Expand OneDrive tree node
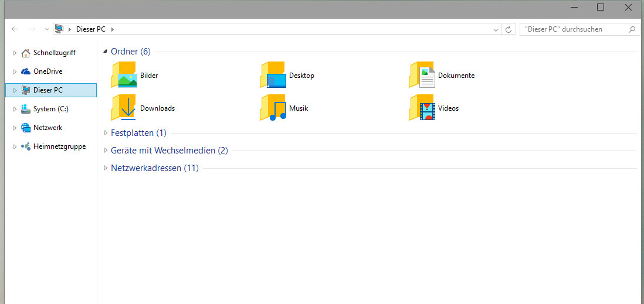The height and width of the screenshot is (304, 644). pos(15,71)
